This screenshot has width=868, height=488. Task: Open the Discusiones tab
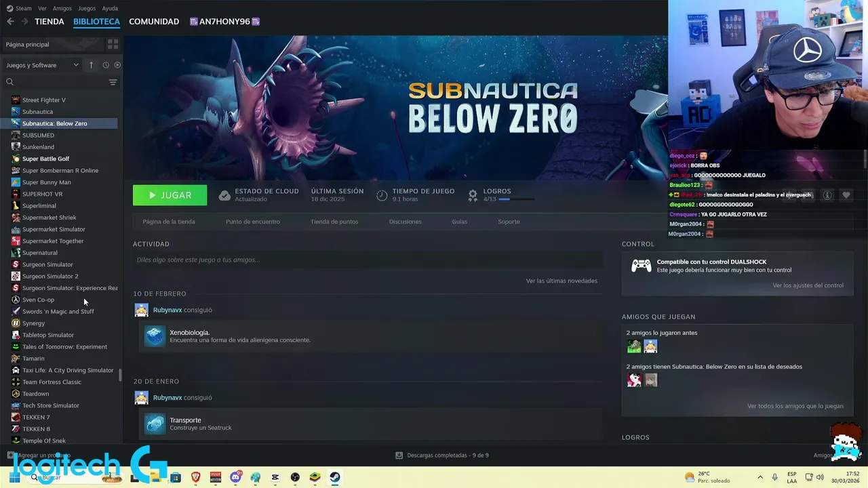tap(406, 222)
